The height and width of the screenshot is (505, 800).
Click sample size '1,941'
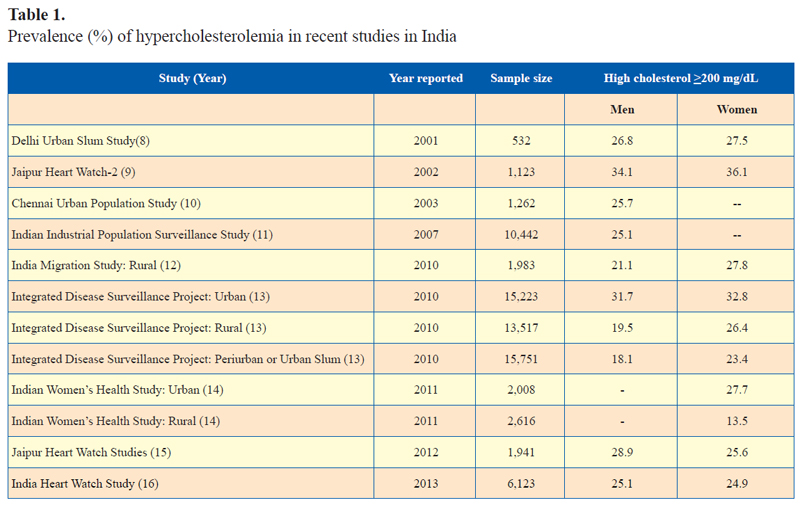[x=521, y=452]
